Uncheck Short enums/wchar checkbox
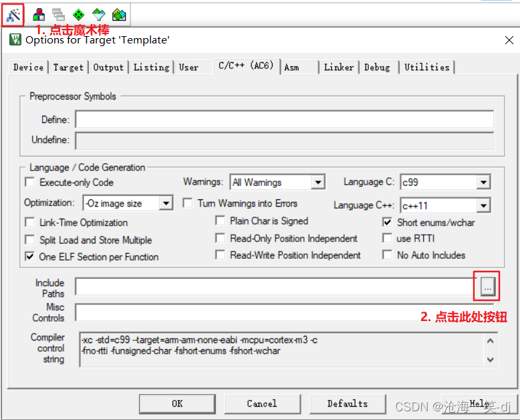The height and width of the screenshot is (420, 520). [x=388, y=222]
